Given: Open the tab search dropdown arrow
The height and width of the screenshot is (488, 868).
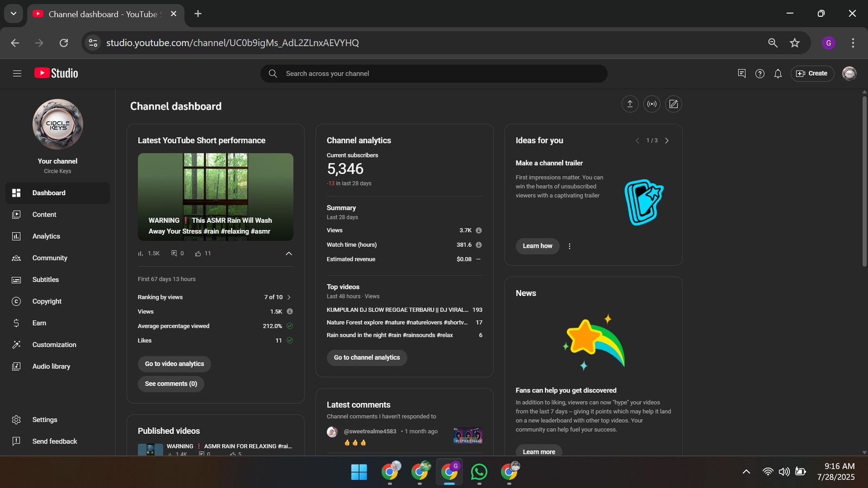Looking at the screenshot, I should 14,14.
